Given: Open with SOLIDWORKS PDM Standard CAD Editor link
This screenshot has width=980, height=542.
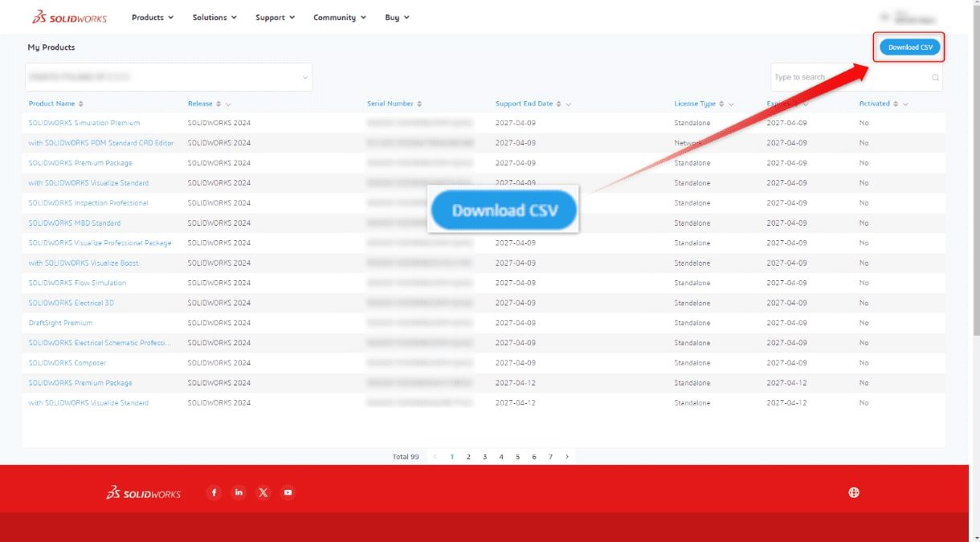Looking at the screenshot, I should (101, 143).
